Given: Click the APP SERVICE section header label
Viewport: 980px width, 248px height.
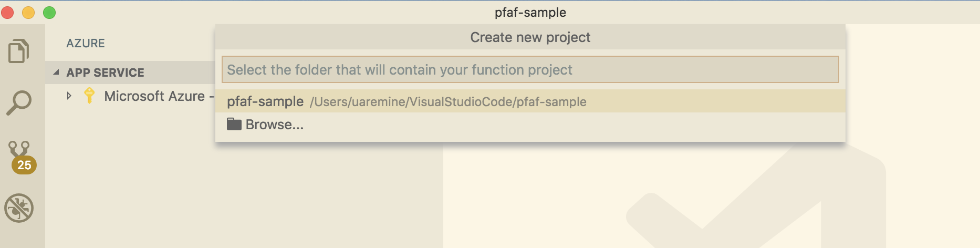Looking at the screenshot, I should 105,73.
